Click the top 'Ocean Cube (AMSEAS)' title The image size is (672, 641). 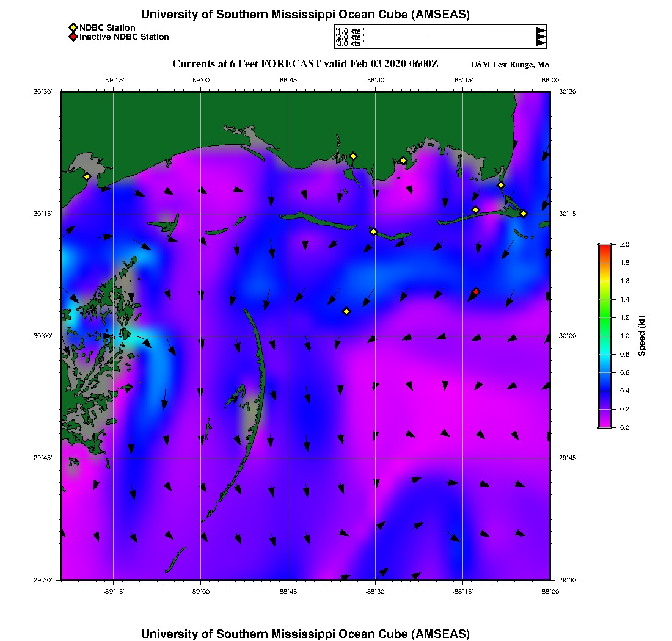pos(305,14)
